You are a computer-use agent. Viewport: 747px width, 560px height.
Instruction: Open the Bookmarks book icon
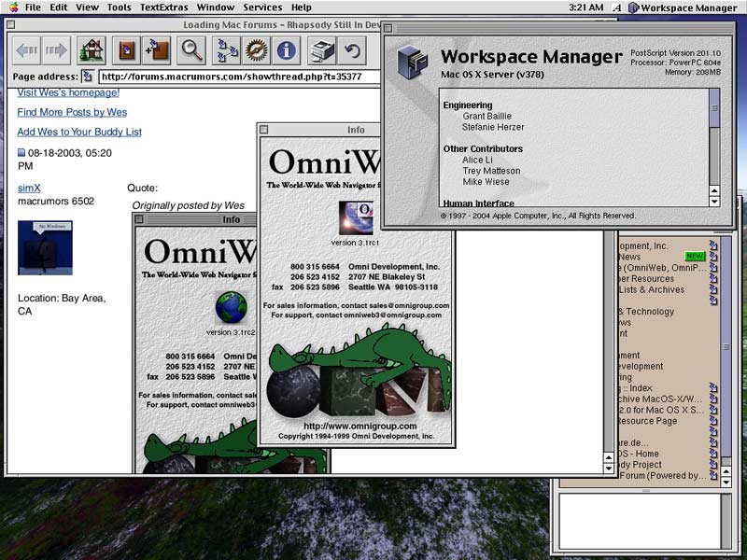[x=126, y=50]
